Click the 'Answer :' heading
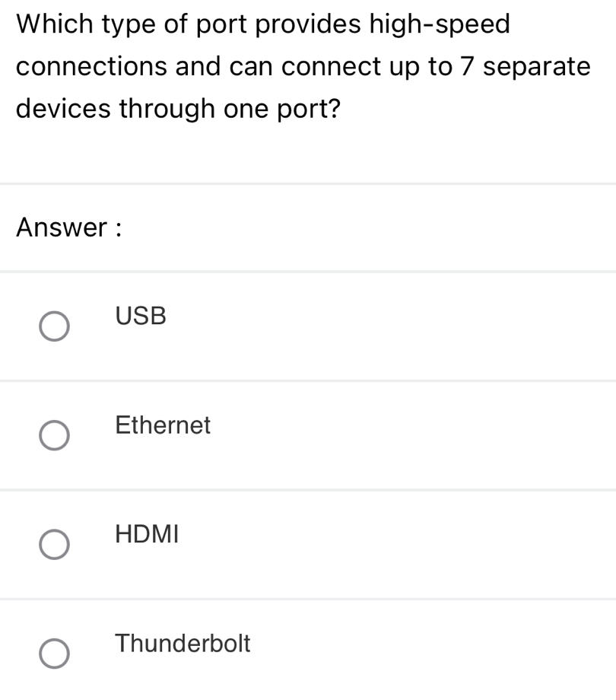Image resolution: width=616 pixels, height=700 pixels. coord(69,227)
